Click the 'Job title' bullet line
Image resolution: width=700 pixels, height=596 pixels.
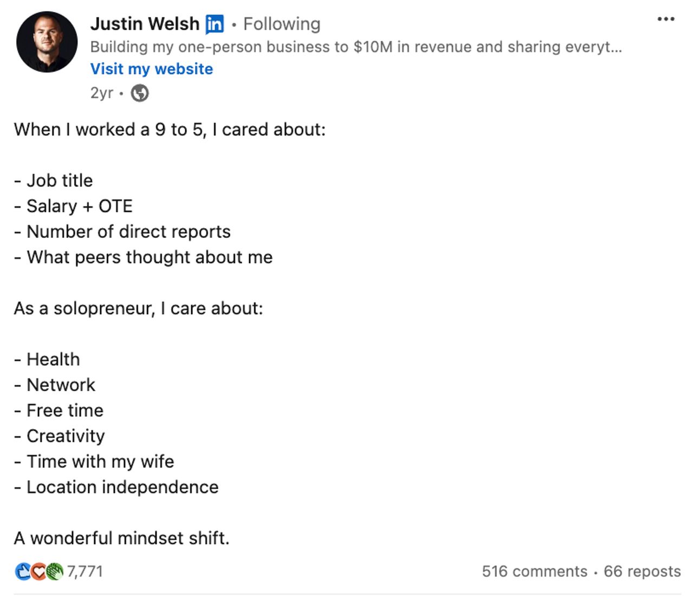(x=54, y=180)
